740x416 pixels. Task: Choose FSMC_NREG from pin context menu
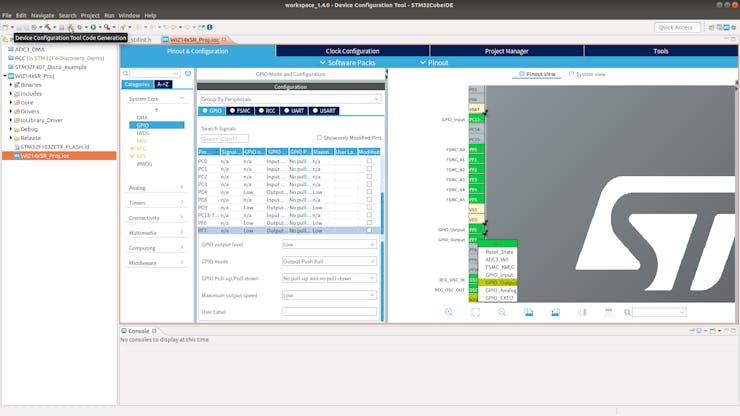point(499,267)
